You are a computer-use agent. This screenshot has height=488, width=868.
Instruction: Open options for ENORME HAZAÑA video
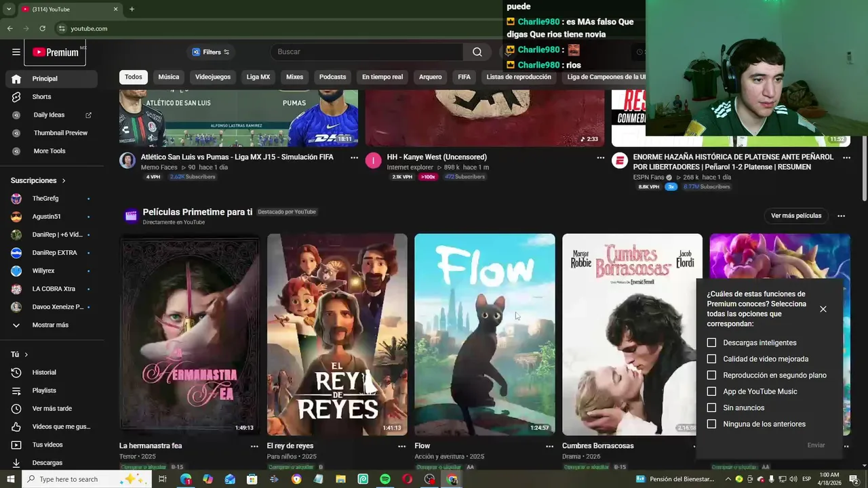846,157
